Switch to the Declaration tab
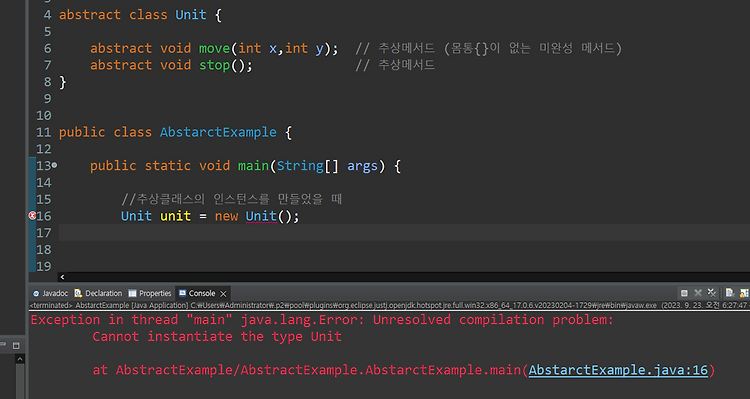The width and height of the screenshot is (750, 399). 99,293
